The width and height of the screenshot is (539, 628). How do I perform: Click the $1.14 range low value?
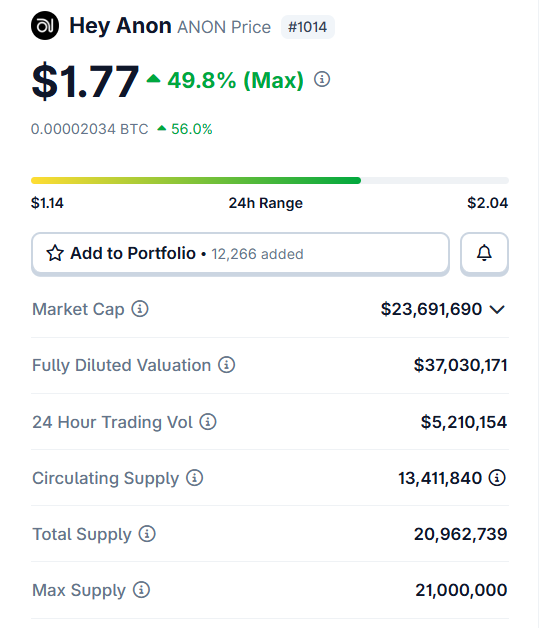point(47,203)
